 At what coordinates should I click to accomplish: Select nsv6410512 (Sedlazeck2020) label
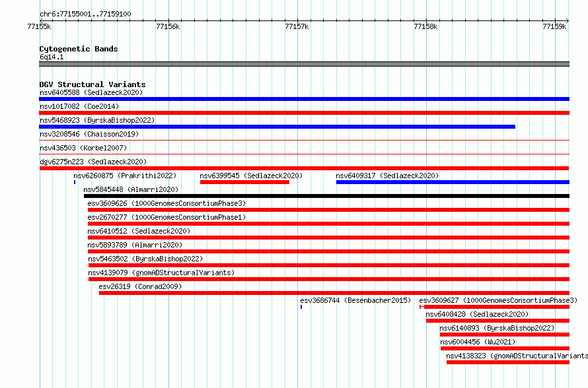(139, 231)
